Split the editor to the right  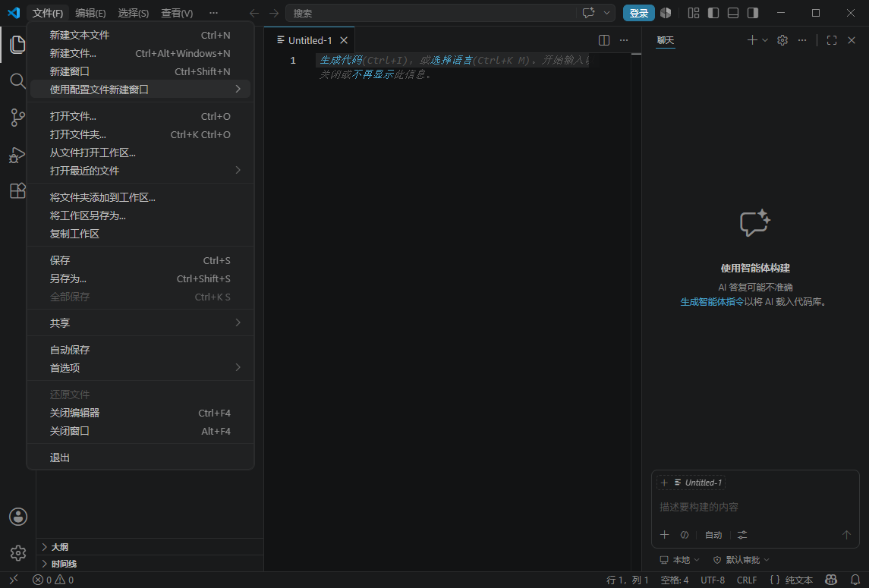[x=604, y=40]
